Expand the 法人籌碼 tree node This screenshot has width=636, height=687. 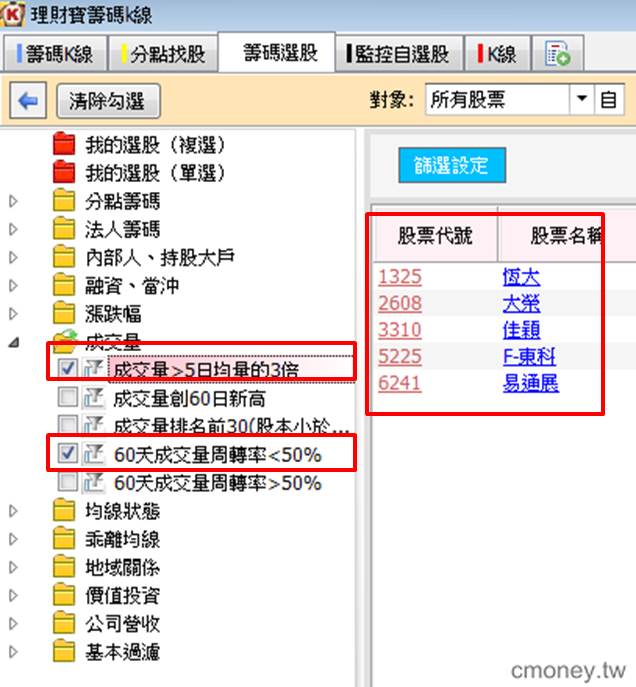click(x=13, y=229)
